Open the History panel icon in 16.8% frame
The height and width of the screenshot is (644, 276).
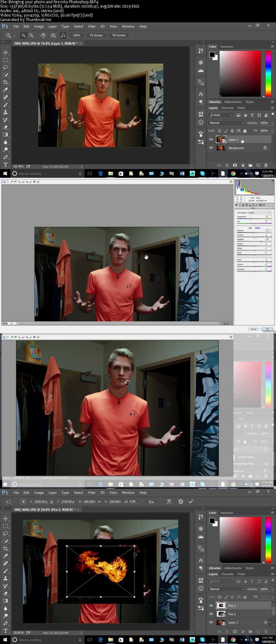tap(201, 51)
